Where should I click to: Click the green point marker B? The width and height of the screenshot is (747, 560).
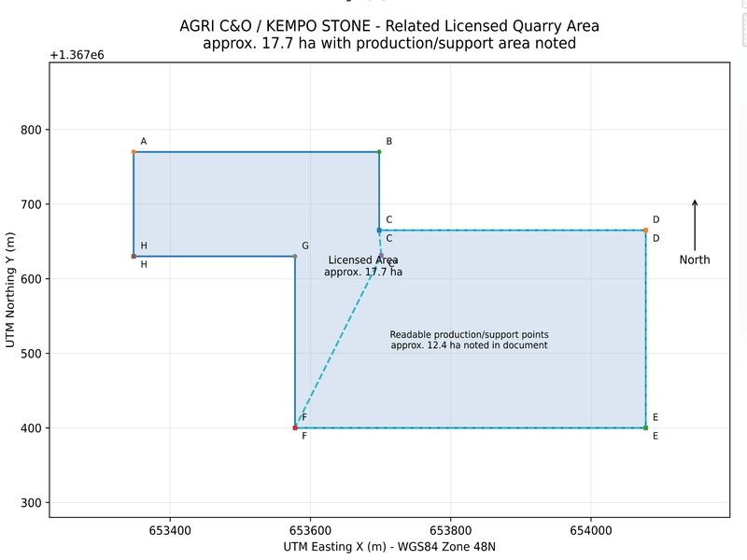coord(379,152)
